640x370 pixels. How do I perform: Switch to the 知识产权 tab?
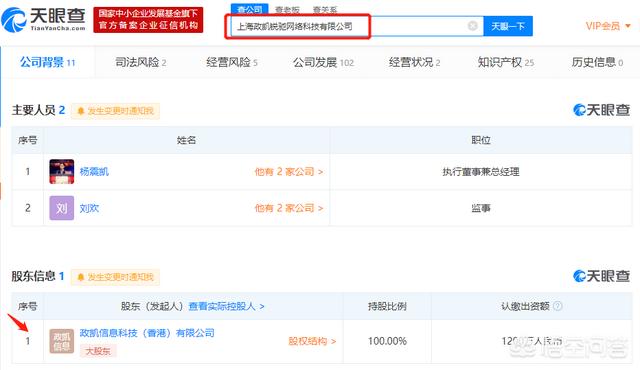pos(506,62)
